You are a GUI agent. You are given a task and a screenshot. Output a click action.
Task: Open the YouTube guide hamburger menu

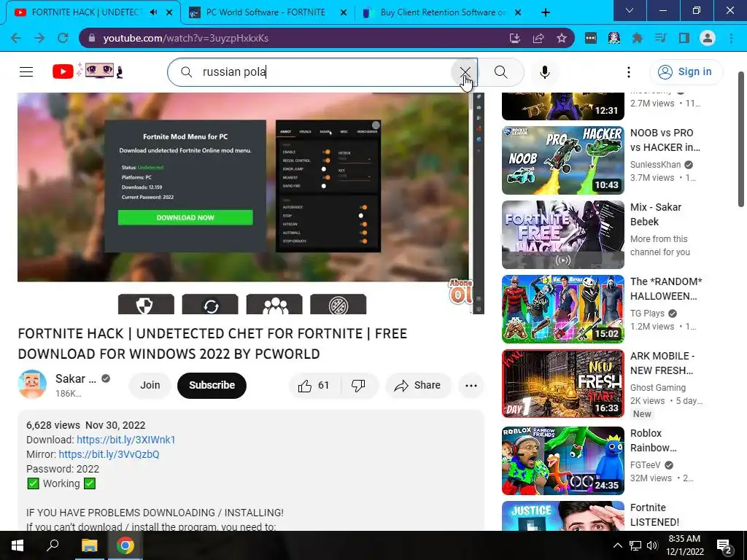point(26,72)
